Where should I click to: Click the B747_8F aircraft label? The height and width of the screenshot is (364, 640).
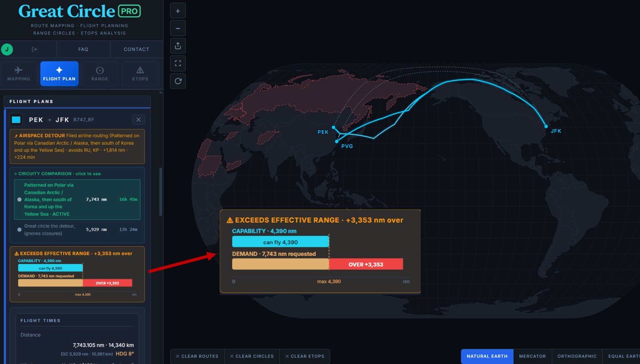coord(84,120)
